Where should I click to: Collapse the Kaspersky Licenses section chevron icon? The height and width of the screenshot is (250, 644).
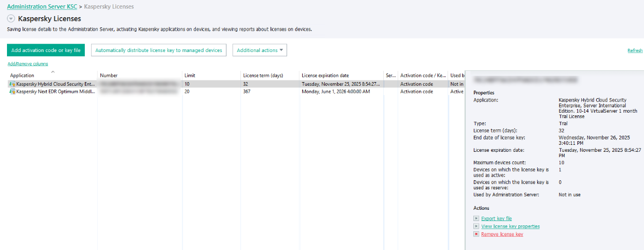click(x=11, y=18)
